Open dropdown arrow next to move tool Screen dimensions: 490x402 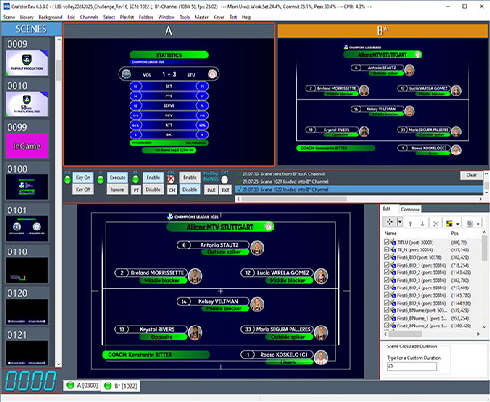[400, 222]
